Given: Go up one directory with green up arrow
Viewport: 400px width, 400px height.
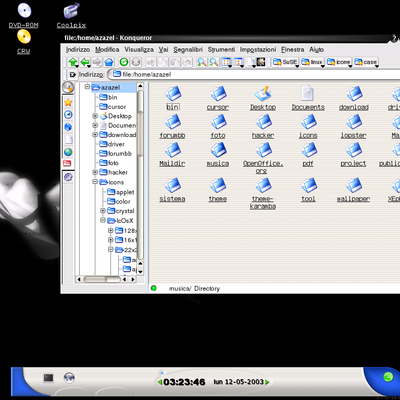Looking at the screenshot, I should [73, 62].
